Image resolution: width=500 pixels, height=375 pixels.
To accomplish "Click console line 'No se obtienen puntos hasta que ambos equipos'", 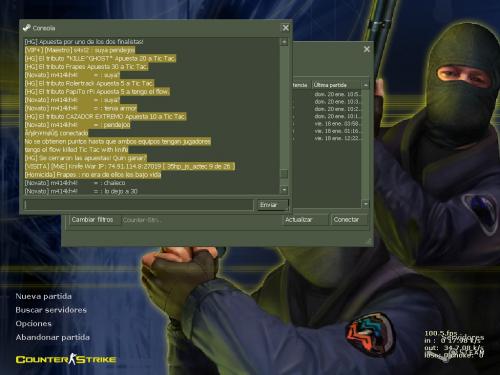I will [118, 142].
